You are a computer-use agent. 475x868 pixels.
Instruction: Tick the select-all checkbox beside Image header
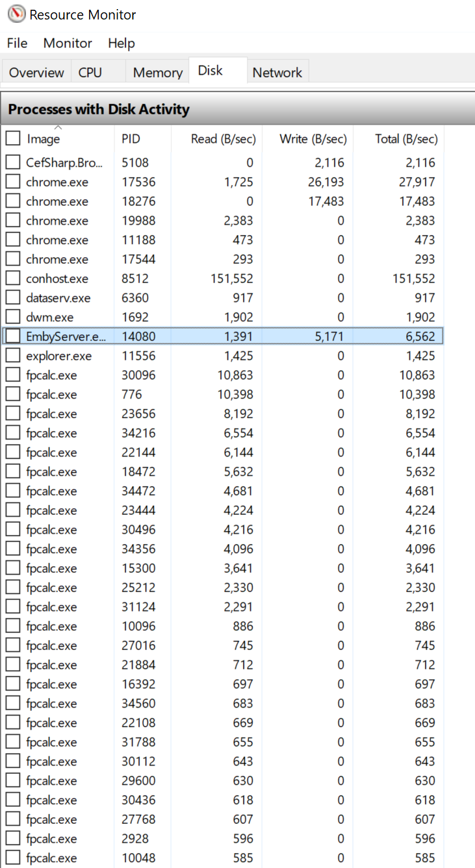(13, 138)
